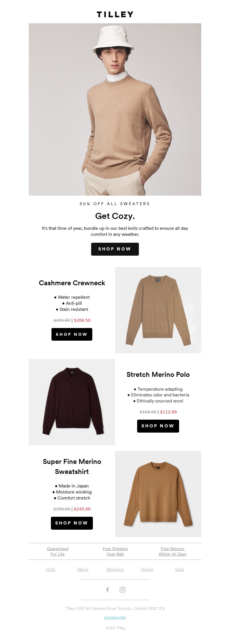230x644 pixels.
Task: Click the TILLEY logo at top
Action: tap(115, 14)
